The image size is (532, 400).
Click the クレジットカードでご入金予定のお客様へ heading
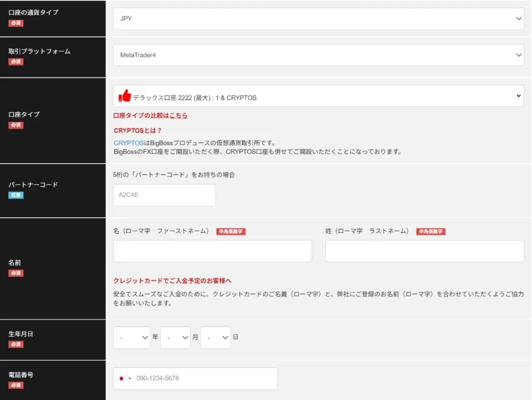pyautogui.click(x=172, y=281)
